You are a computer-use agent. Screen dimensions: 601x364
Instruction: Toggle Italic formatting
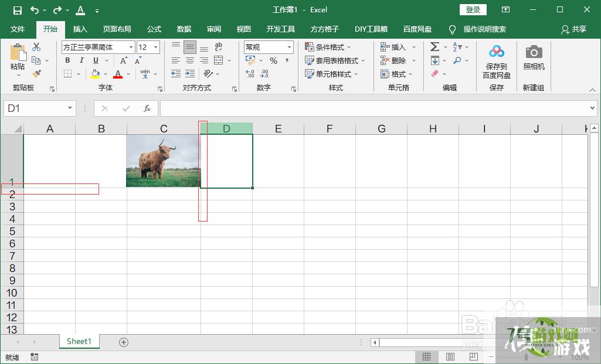(82, 60)
